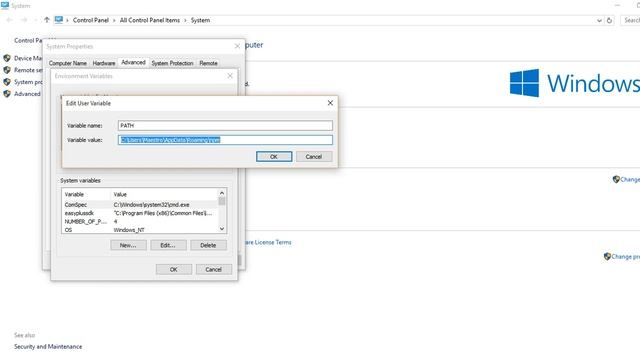Open Security and Maintenance link
Viewport: 640px width, 360px height.
coord(48,347)
